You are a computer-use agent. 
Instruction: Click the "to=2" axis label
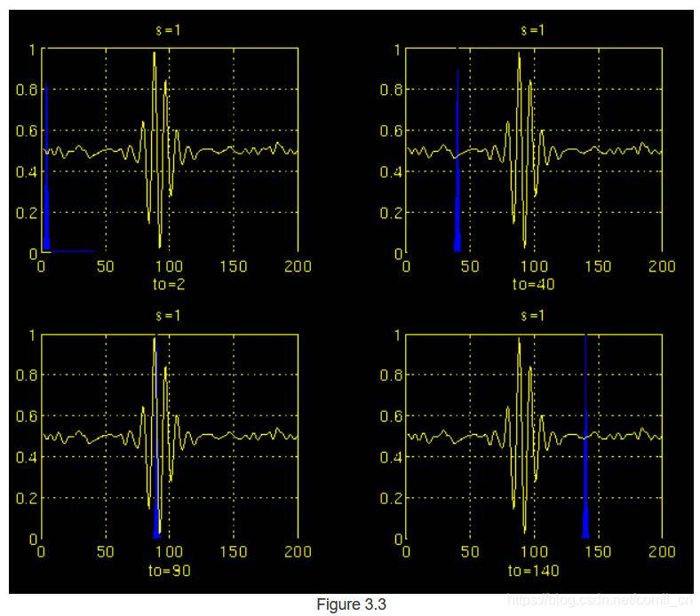(169, 284)
